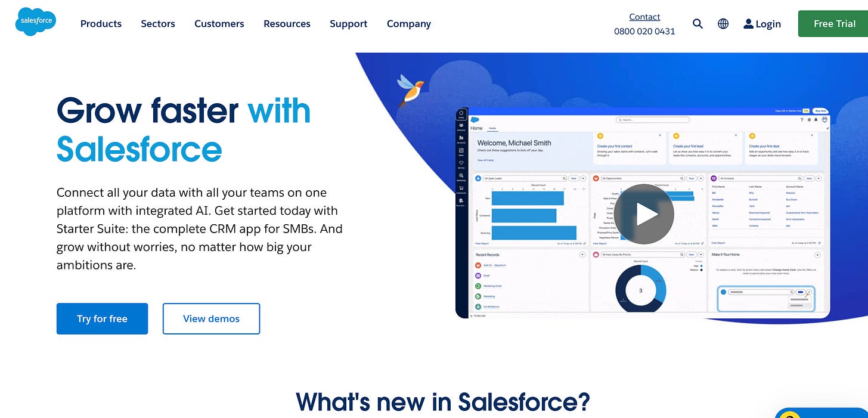Image resolution: width=868 pixels, height=418 pixels.
Task: Open the All New Cases By Priority selector
Action: 643,255
